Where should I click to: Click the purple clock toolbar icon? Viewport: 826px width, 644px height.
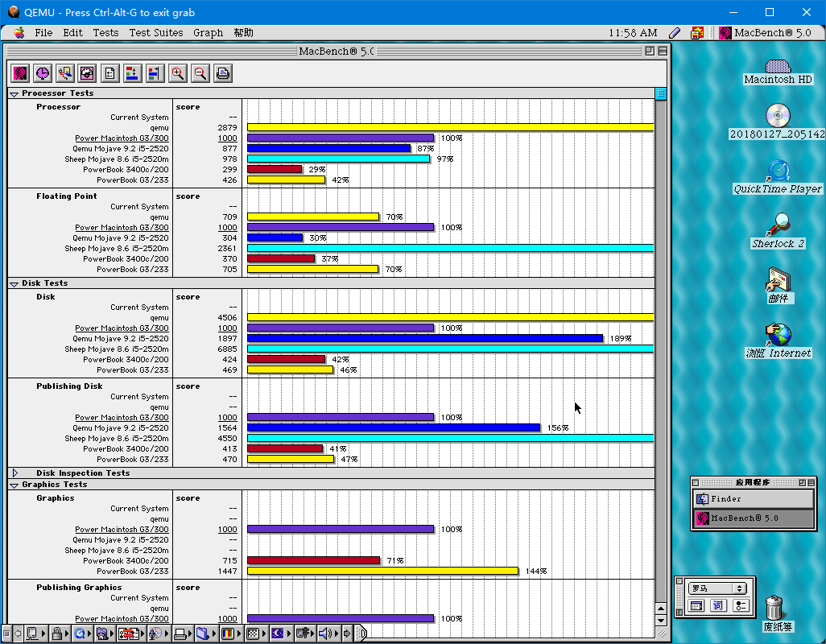coord(42,73)
